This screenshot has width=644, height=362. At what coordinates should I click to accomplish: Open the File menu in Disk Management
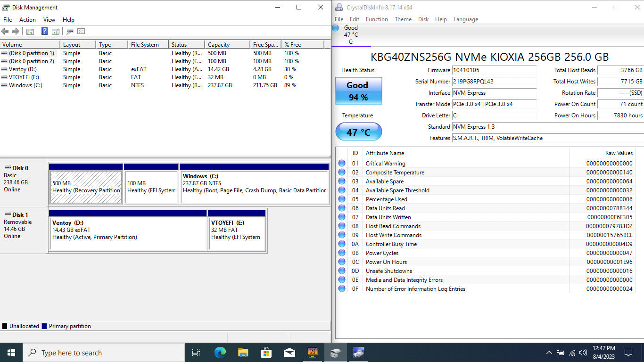[8, 20]
